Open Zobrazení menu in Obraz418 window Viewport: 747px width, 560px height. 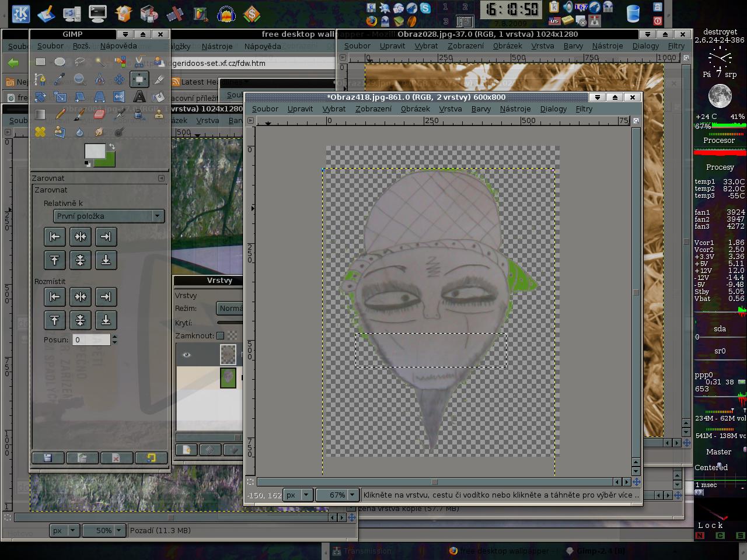pyautogui.click(x=373, y=108)
